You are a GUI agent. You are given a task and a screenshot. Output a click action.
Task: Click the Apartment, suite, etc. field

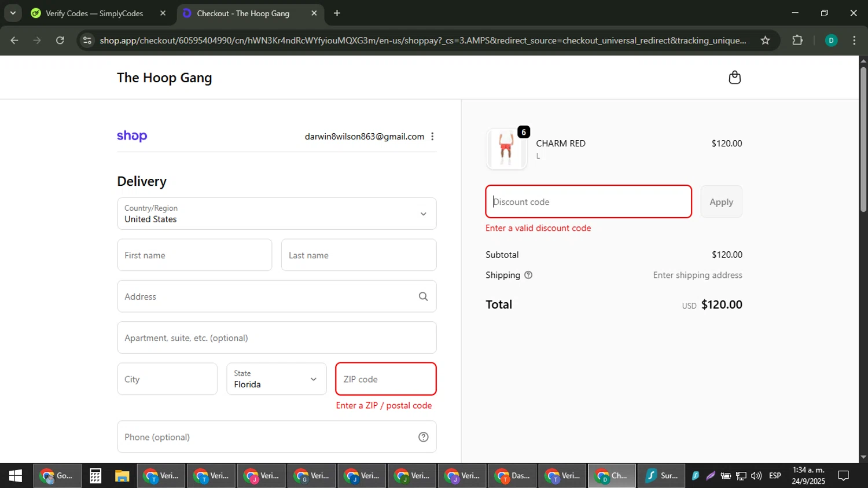[277, 337]
